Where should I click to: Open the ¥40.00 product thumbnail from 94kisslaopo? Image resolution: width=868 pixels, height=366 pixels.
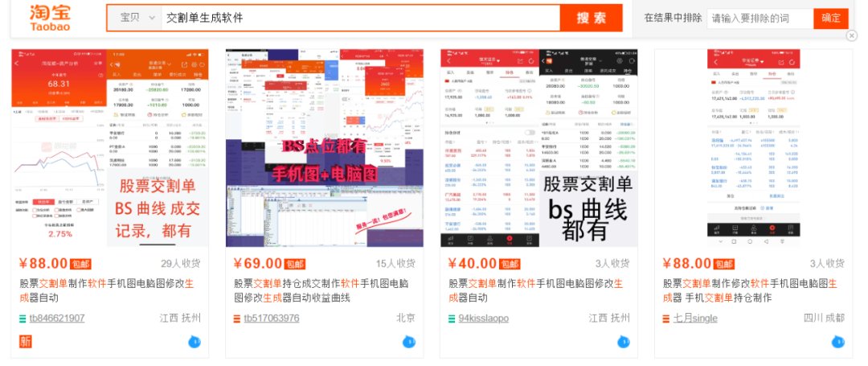click(539, 148)
